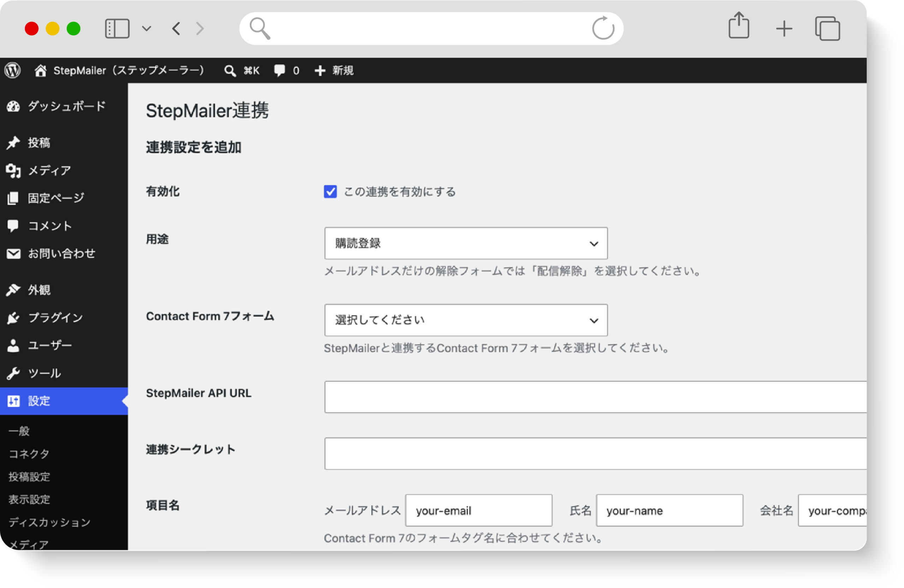904x588 pixels.
Task: Open the ユーザー users menu
Action: pyautogui.click(x=64, y=345)
